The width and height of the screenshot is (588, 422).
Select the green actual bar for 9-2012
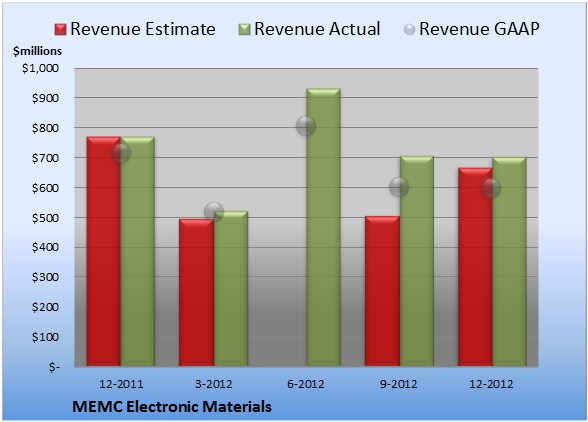417,261
